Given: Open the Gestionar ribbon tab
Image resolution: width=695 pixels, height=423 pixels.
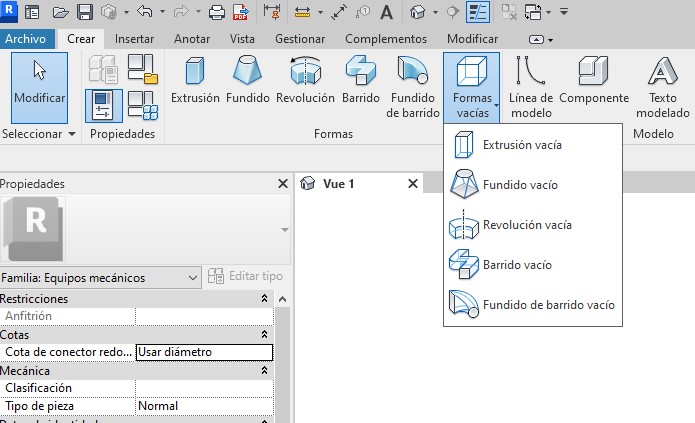Looking at the screenshot, I should (x=300, y=39).
